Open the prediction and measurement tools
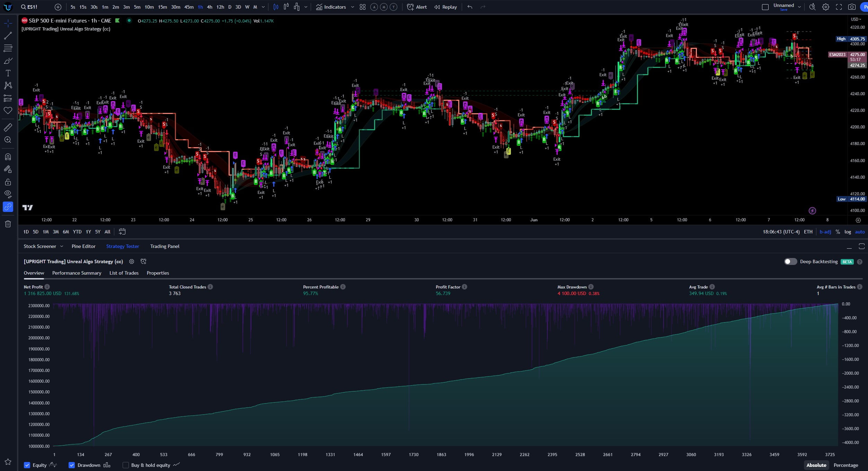The height and width of the screenshot is (471, 868). click(8, 98)
